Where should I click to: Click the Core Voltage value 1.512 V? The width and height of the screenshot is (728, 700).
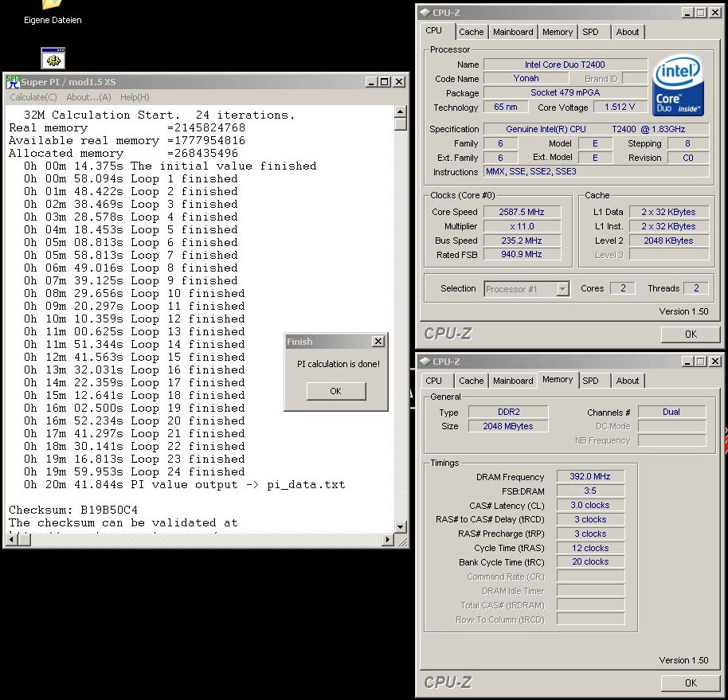(620, 108)
